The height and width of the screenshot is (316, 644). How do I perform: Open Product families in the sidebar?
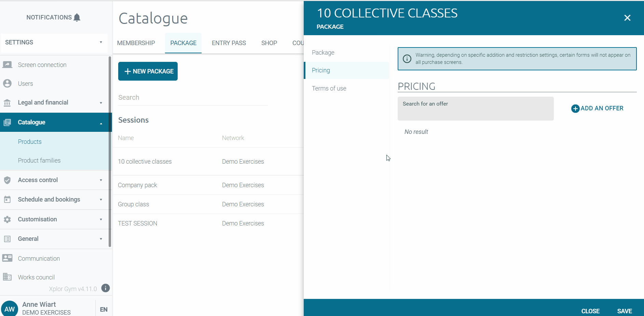click(x=39, y=161)
